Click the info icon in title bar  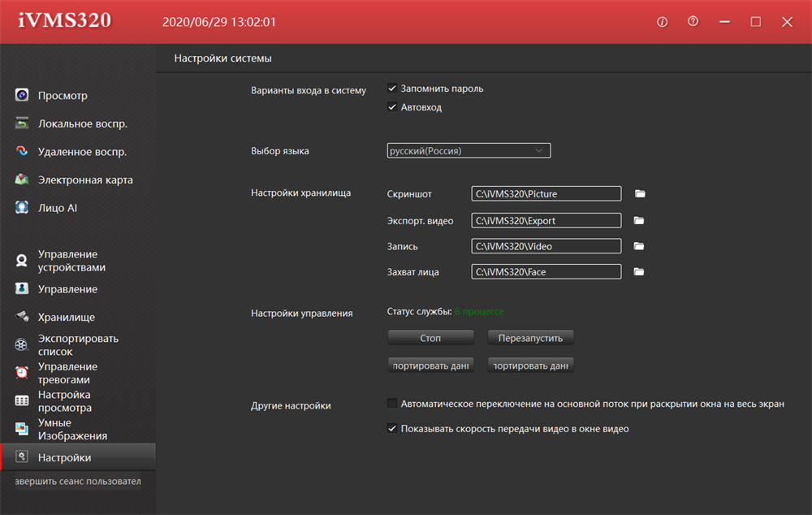662,22
